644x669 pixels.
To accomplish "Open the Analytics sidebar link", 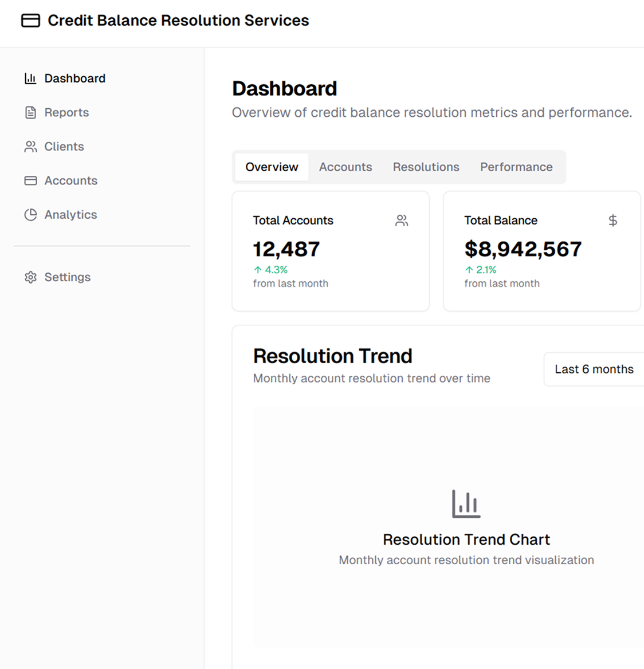I will coord(70,215).
